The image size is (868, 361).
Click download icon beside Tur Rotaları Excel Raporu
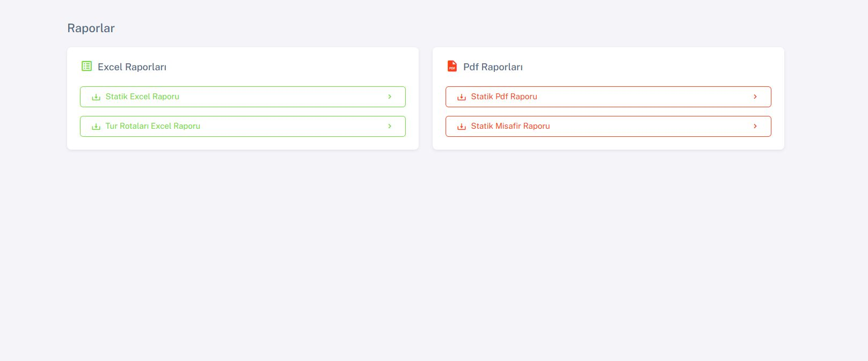[96, 127]
